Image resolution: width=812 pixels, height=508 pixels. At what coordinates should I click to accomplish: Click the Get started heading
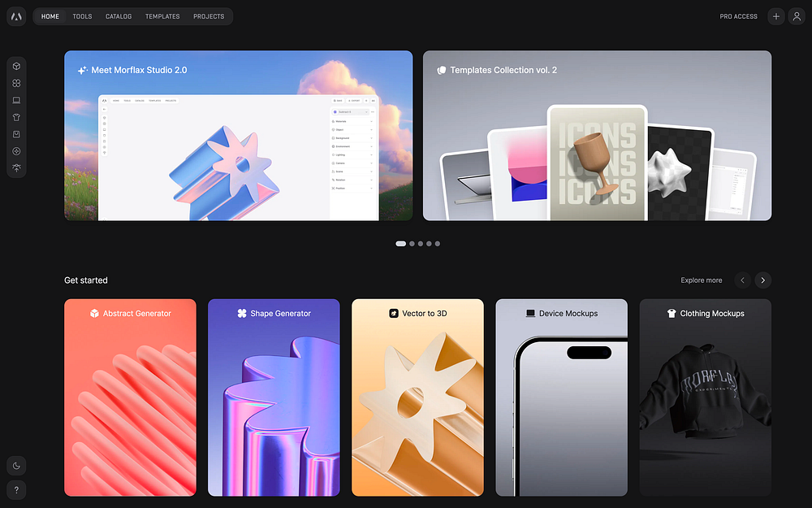(86, 280)
